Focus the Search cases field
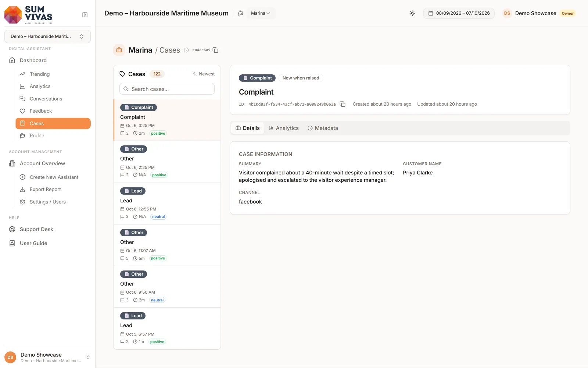Viewport: 588px width, 368px height. [x=167, y=89]
